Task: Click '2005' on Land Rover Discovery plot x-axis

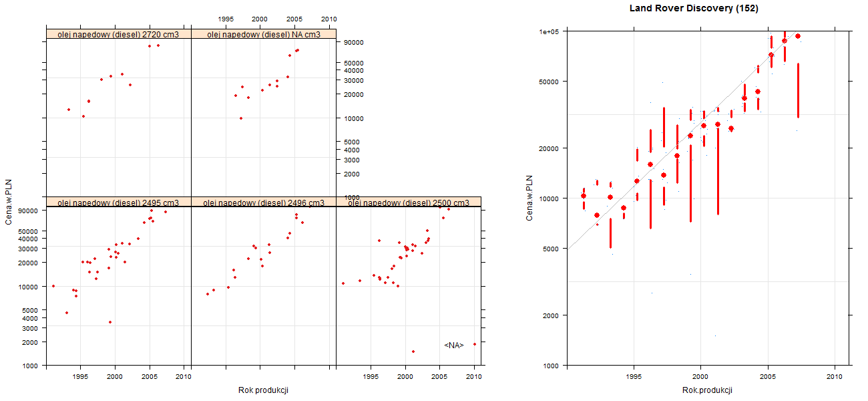Action: [768, 377]
